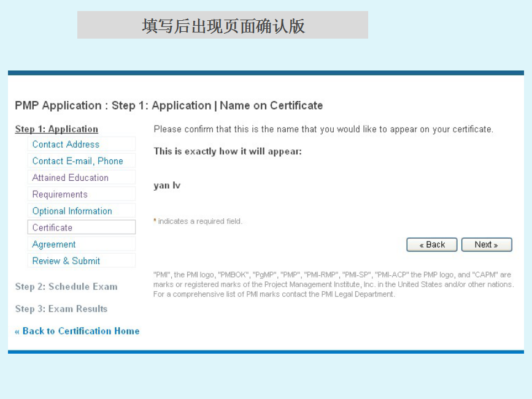Select Step 3: Exam Results
This screenshot has height=399, width=532.
tap(61, 309)
